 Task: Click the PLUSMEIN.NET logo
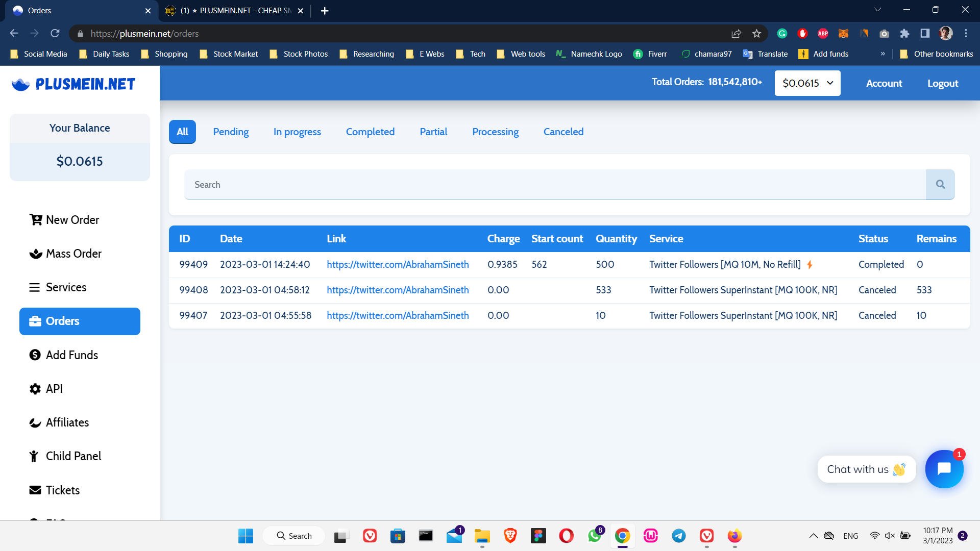point(73,84)
